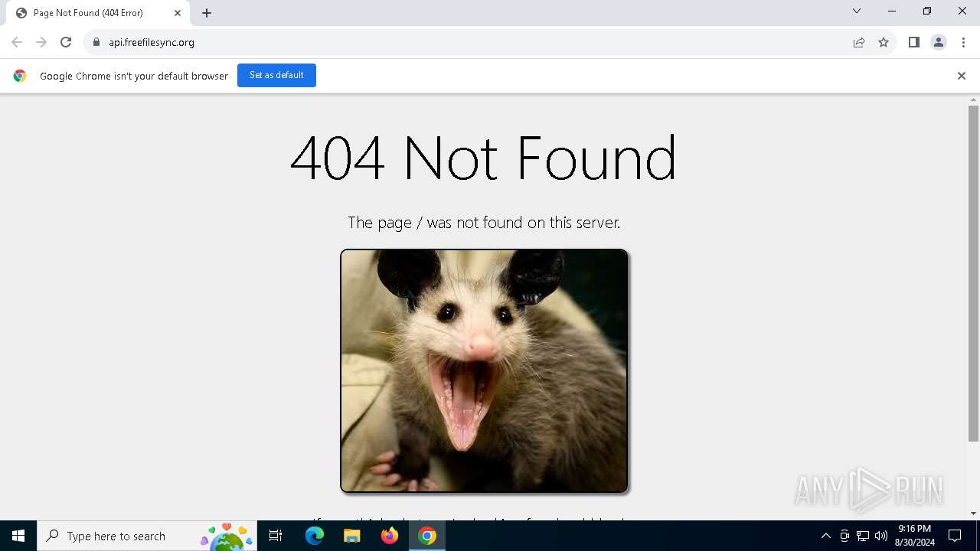Open File Explorer from taskbar

pyautogui.click(x=351, y=536)
